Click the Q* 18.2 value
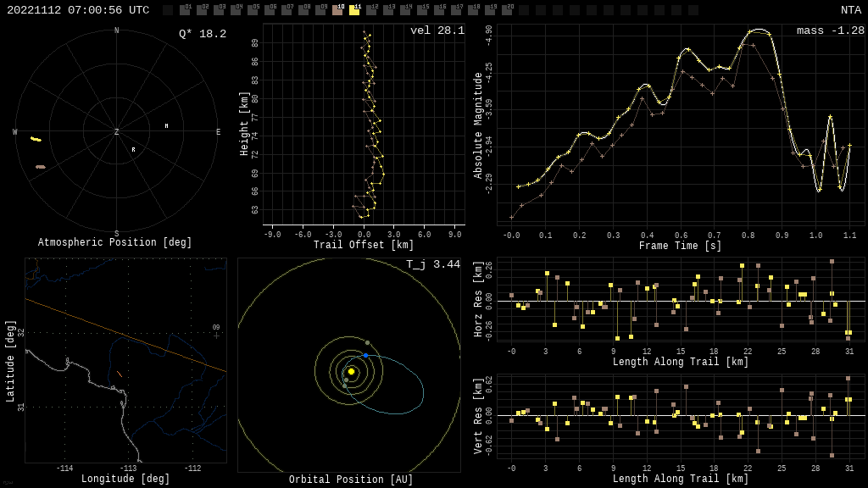 point(203,34)
